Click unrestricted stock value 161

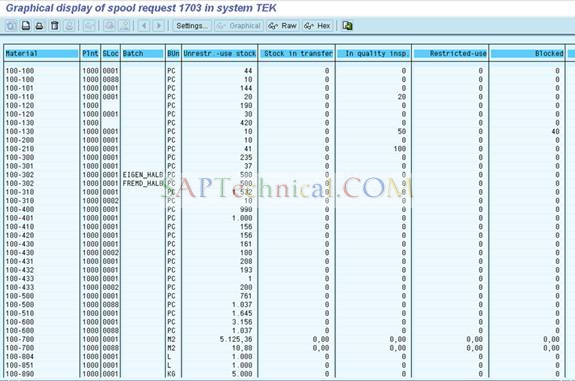point(246,244)
